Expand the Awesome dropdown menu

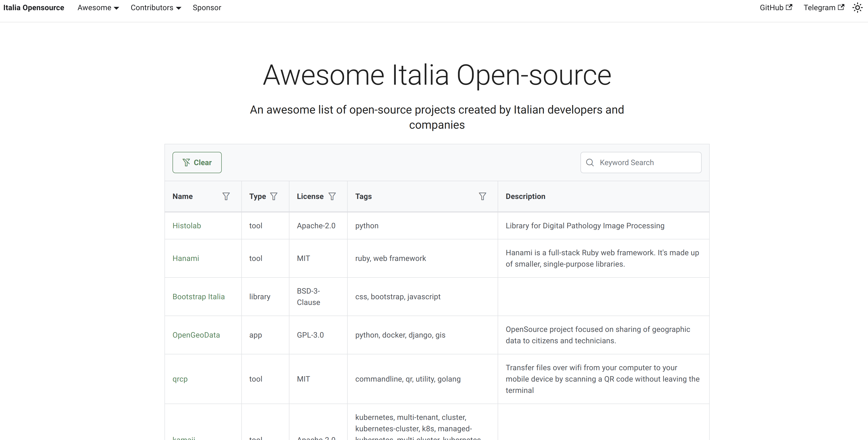click(98, 8)
